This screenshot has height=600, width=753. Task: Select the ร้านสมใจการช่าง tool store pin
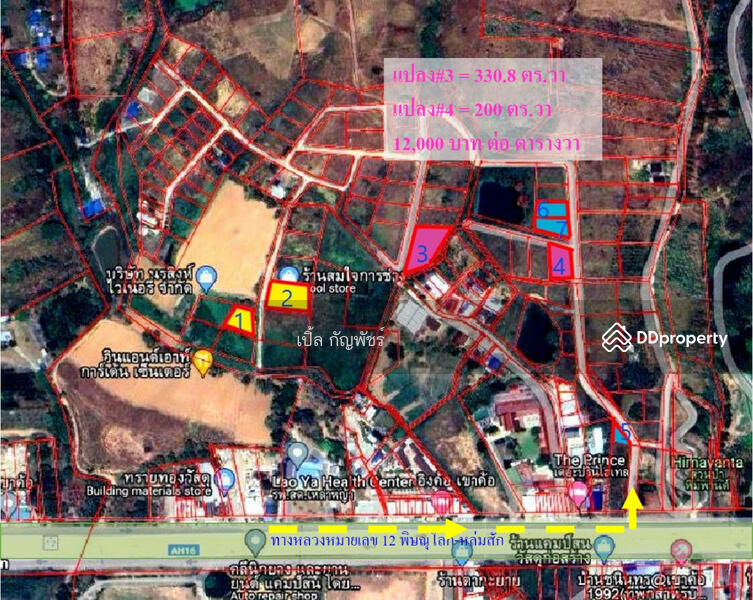click(288, 275)
